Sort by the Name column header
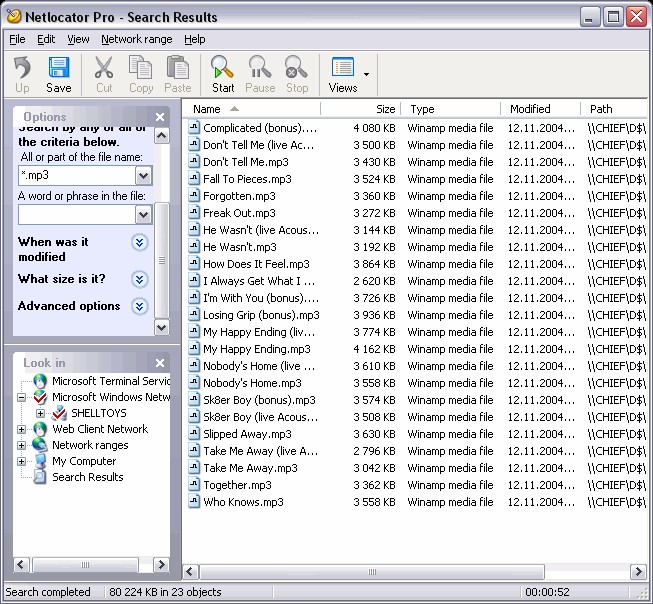653x604 pixels. tap(252, 109)
